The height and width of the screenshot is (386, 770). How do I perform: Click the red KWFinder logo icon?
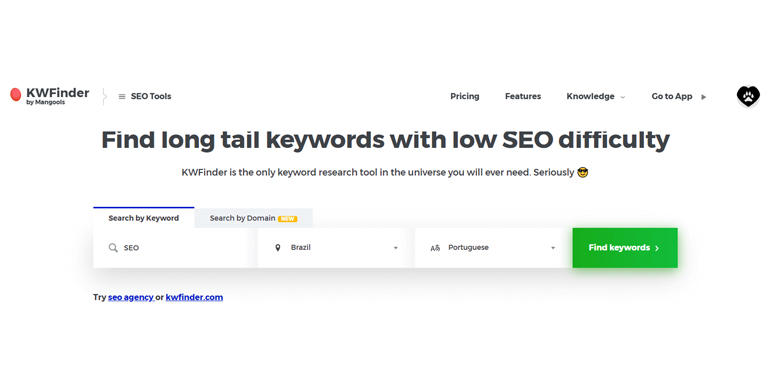(x=16, y=94)
